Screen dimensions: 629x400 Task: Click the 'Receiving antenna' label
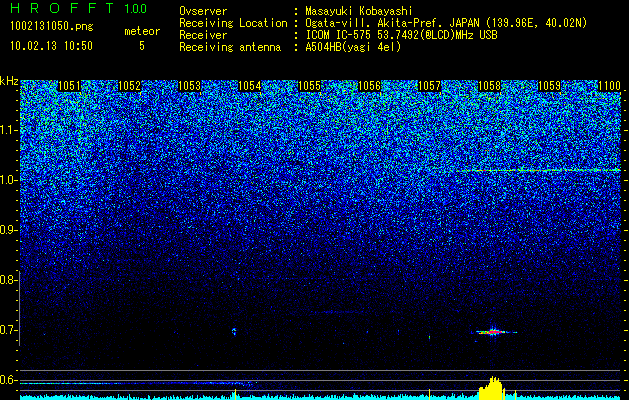click(x=230, y=47)
